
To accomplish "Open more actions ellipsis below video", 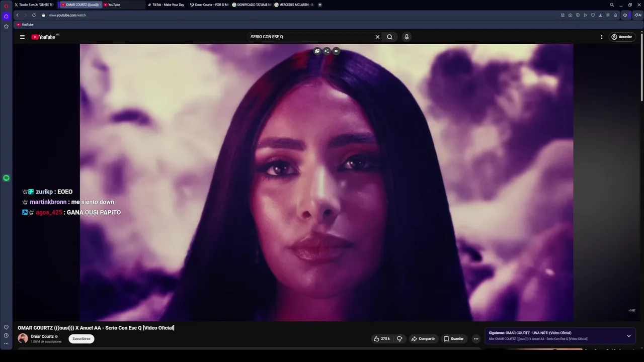I will pos(476,339).
